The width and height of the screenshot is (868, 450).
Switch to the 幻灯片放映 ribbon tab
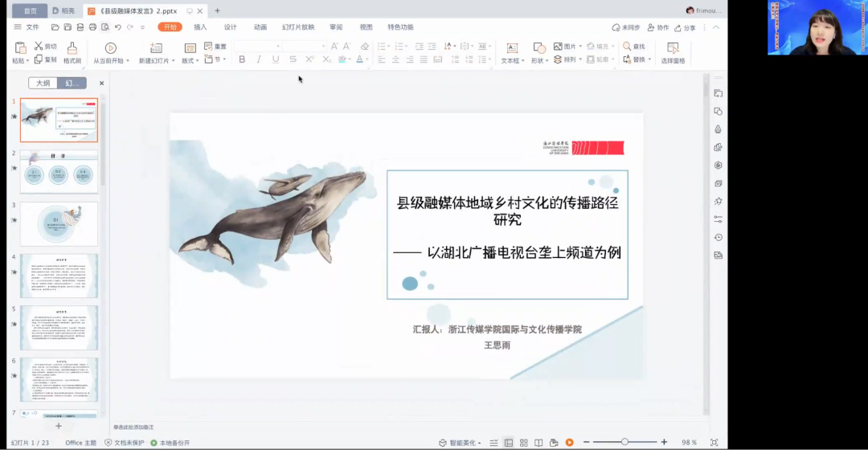click(298, 27)
